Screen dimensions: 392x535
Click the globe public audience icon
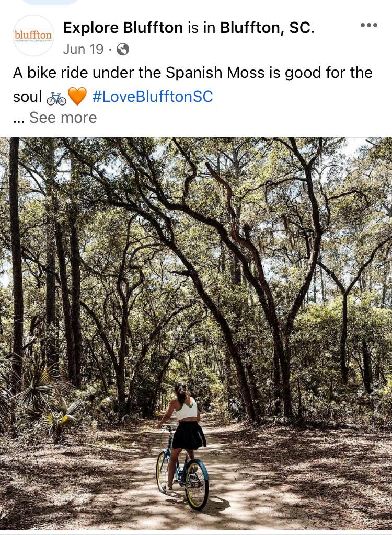point(123,50)
